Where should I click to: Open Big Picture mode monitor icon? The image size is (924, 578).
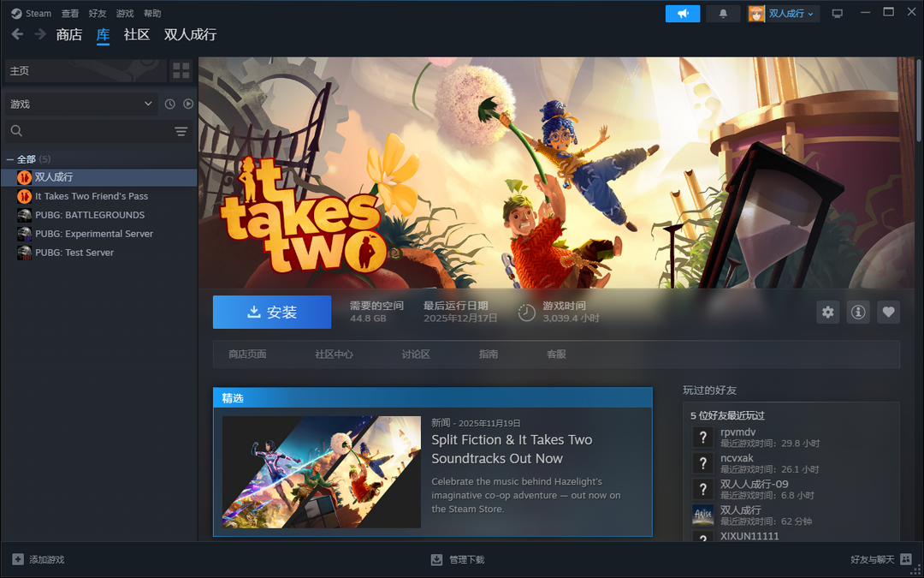coord(837,14)
